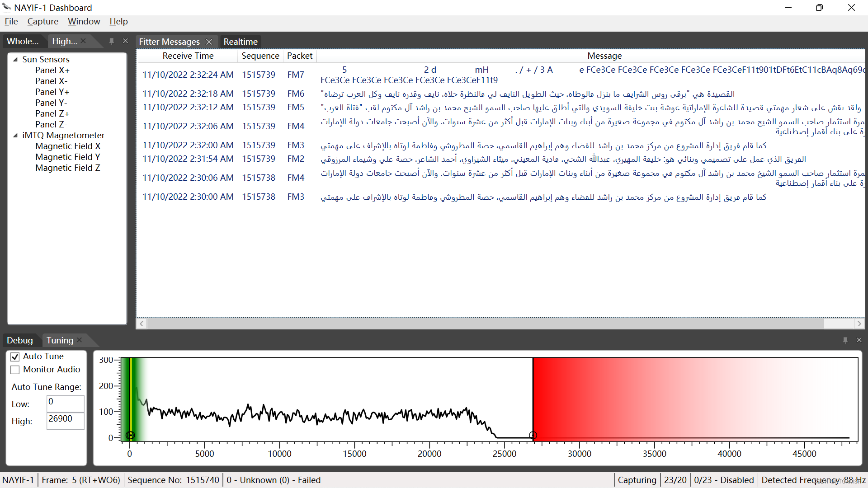Click the 23/20 status entry
The width and height of the screenshot is (868, 488).
pyautogui.click(x=675, y=480)
